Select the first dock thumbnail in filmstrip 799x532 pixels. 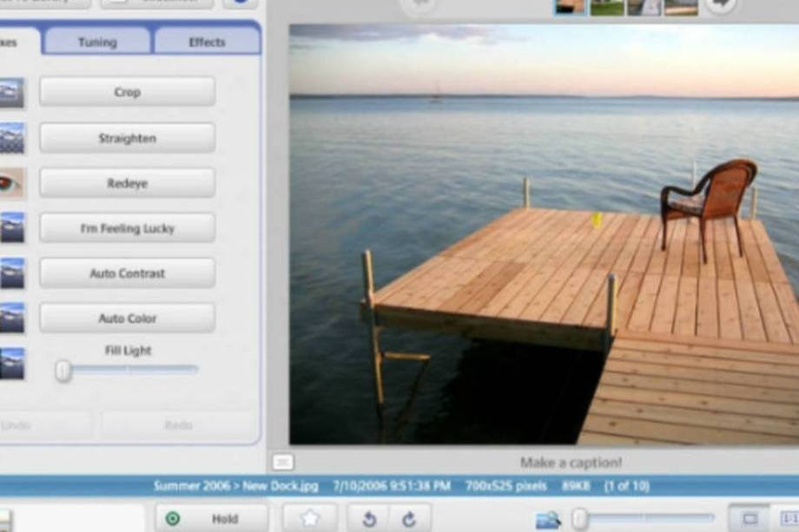[571, 5]
